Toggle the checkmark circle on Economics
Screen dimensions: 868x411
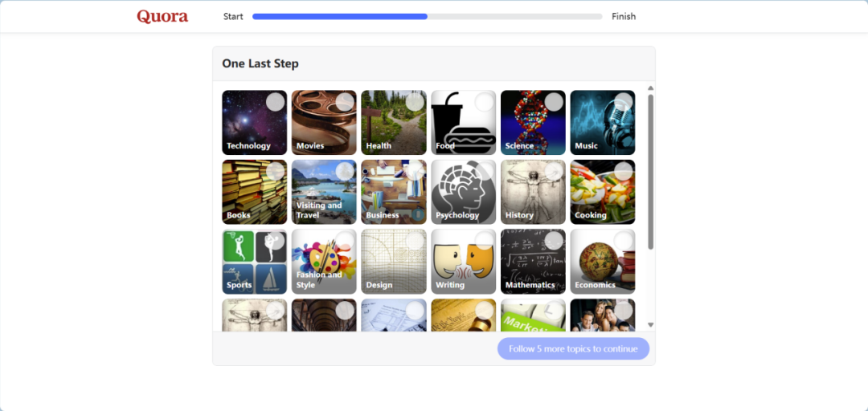624,241
